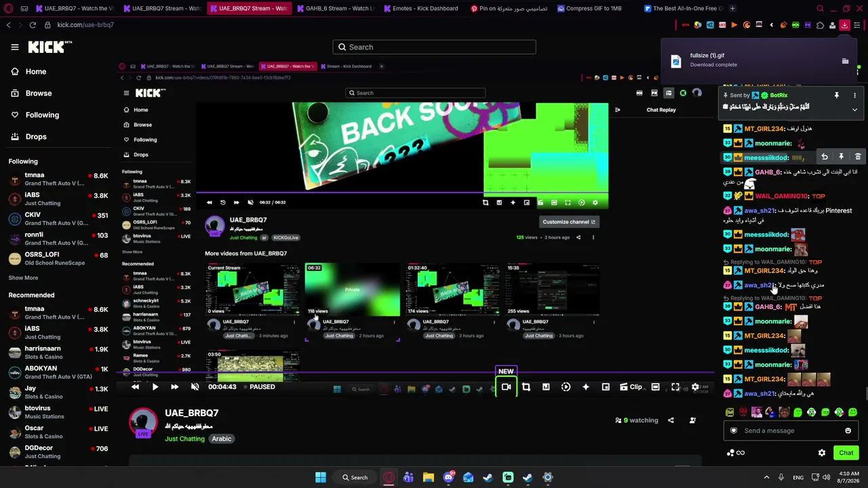Switch to Compress GIF to 1MB tab
The image size is (868, 488).
coord(589,8)
